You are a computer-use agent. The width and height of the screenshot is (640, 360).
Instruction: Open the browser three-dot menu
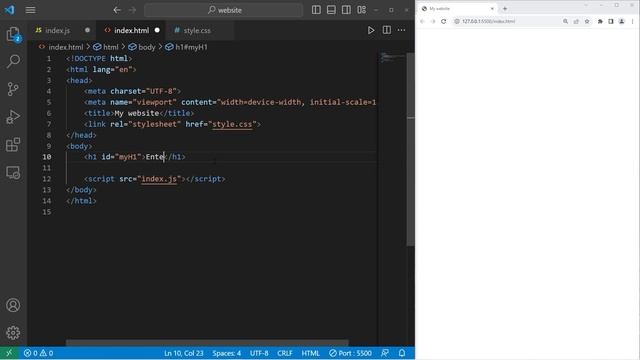point(632,21)
